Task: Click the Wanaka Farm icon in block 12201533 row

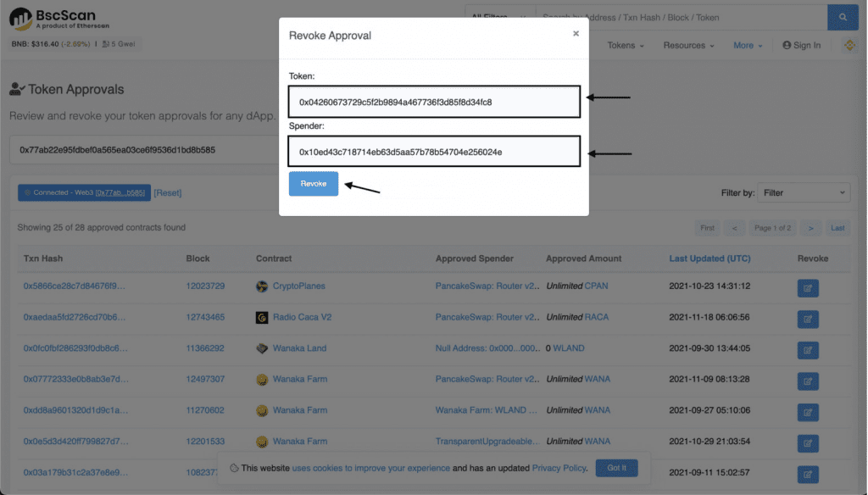Action: 262,442
